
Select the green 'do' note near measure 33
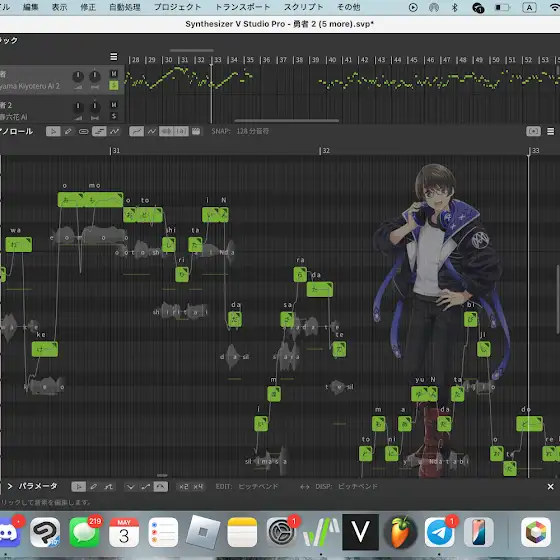point(529,424)
